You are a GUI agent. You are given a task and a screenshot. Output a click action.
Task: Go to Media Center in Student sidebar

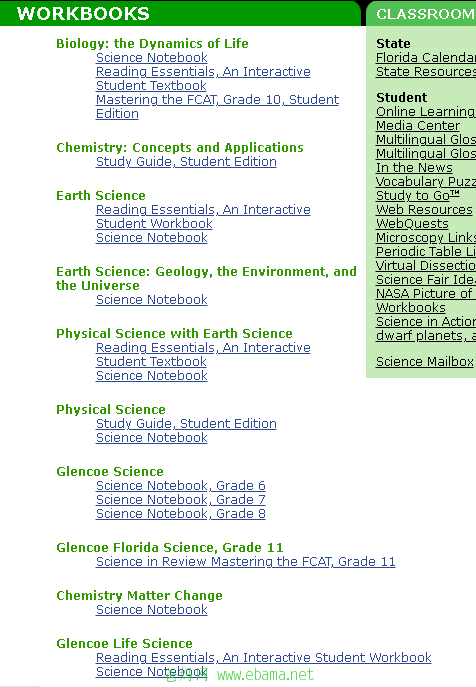pyautogui.click(x=418, y=126)
